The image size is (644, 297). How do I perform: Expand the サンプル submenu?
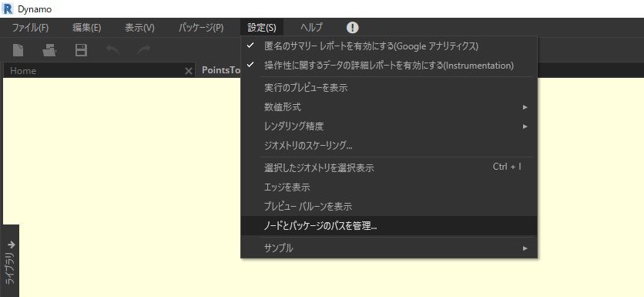[x=388, y=248]
